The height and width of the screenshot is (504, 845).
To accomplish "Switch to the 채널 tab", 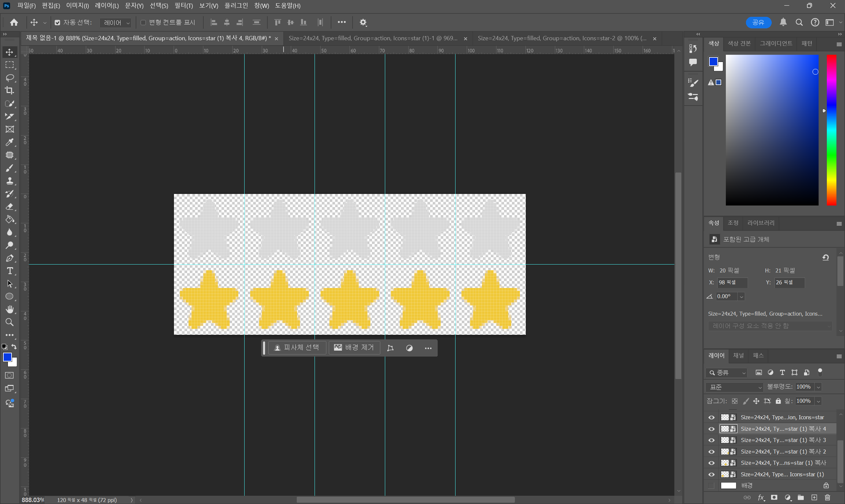I will (739, 356).
